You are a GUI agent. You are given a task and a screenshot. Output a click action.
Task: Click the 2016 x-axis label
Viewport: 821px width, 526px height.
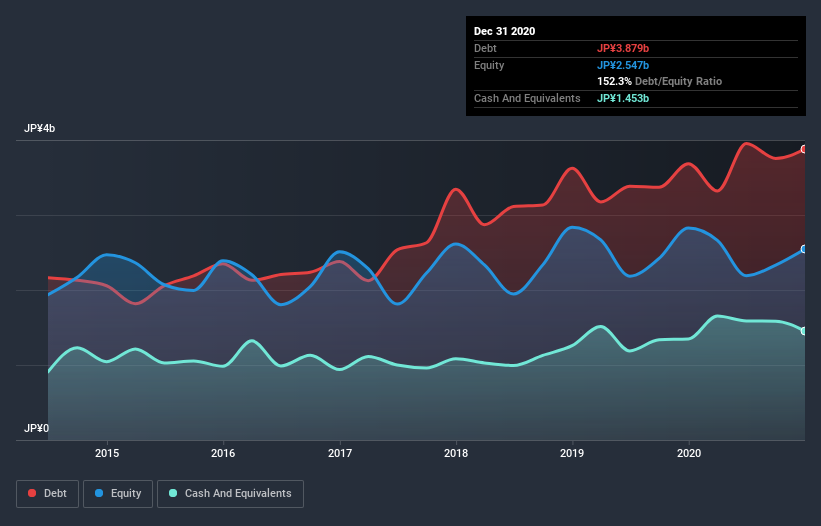point(223,453)
